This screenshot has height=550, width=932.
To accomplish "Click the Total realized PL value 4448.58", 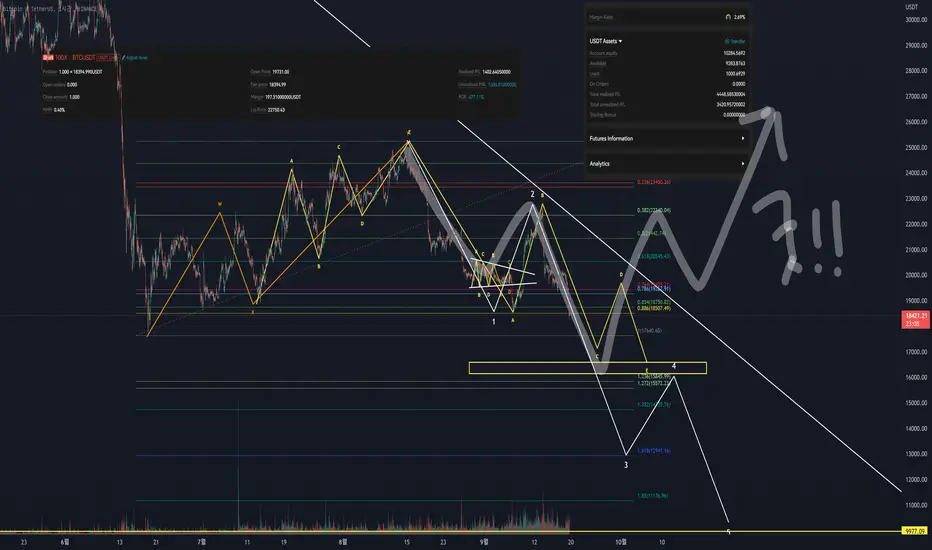I will 731,95.
